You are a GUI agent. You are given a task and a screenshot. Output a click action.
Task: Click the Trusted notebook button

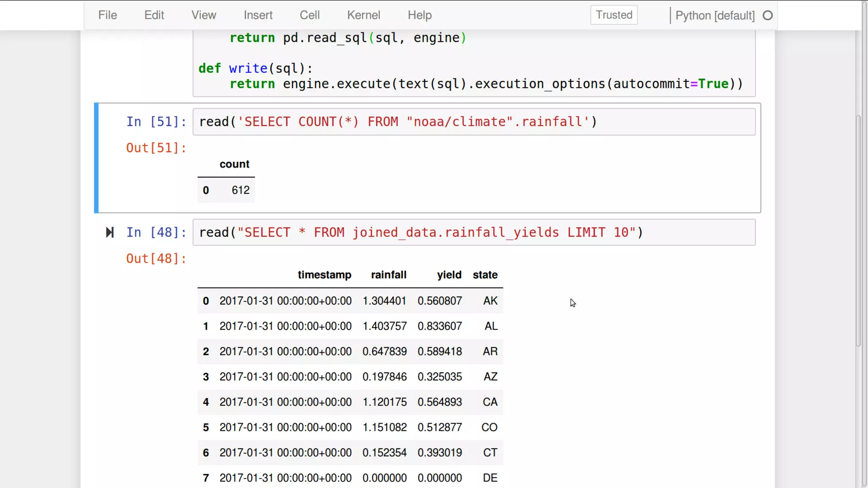coord(614,15)
